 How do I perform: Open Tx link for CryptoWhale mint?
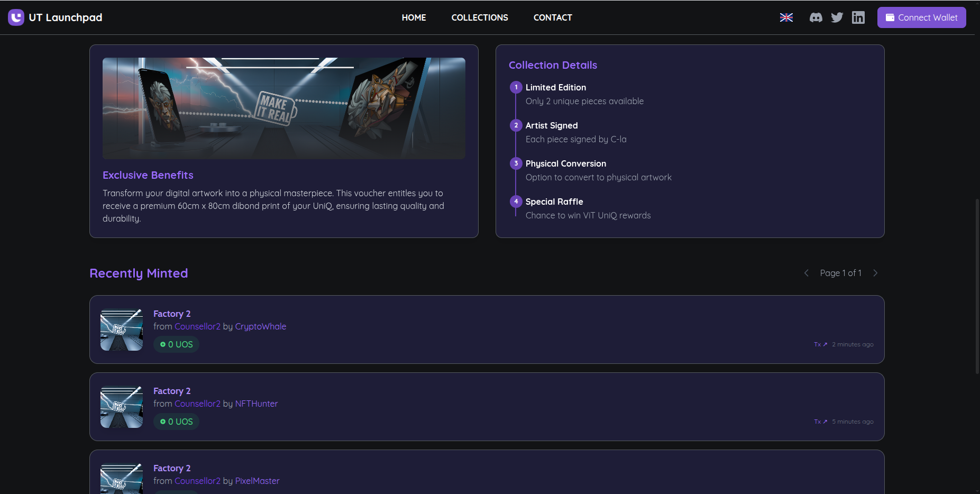(820, 344)
